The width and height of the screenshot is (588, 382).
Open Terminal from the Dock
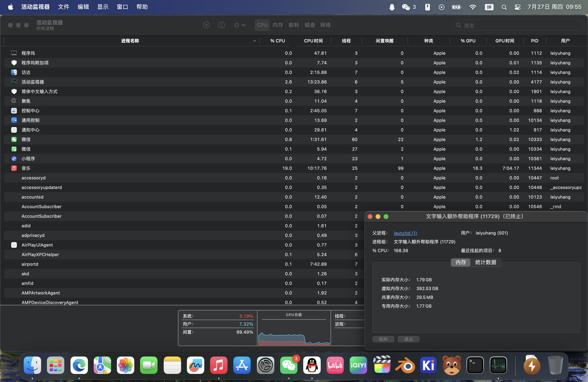click(x=475, y=365)
